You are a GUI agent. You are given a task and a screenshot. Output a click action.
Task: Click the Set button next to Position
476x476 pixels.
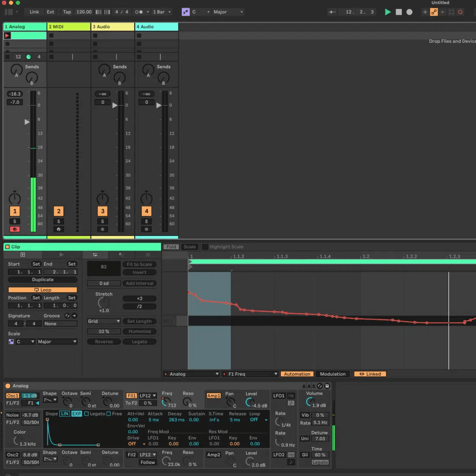[36, 298]
